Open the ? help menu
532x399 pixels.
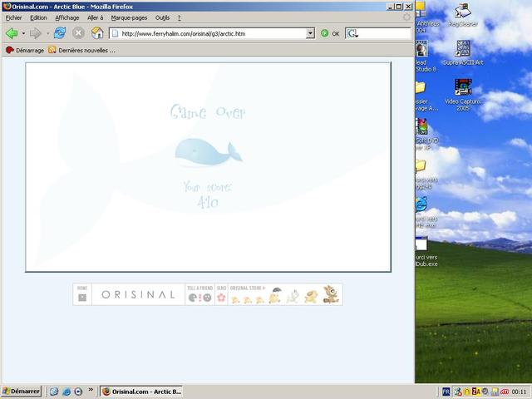point(179,17)
